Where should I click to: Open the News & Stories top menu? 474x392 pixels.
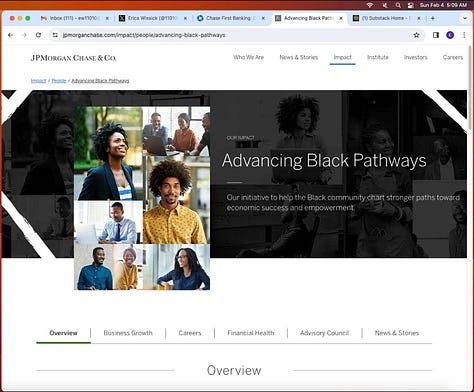pos(299,57)
